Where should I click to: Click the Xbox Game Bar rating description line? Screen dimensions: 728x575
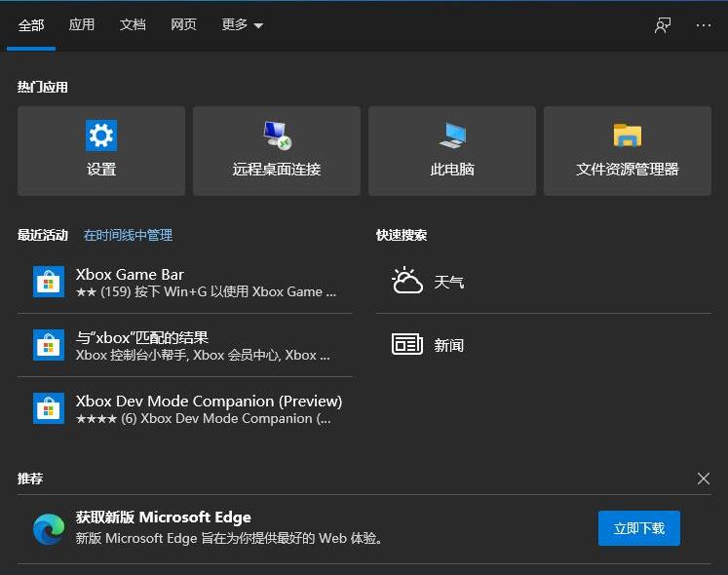point(207,291)
